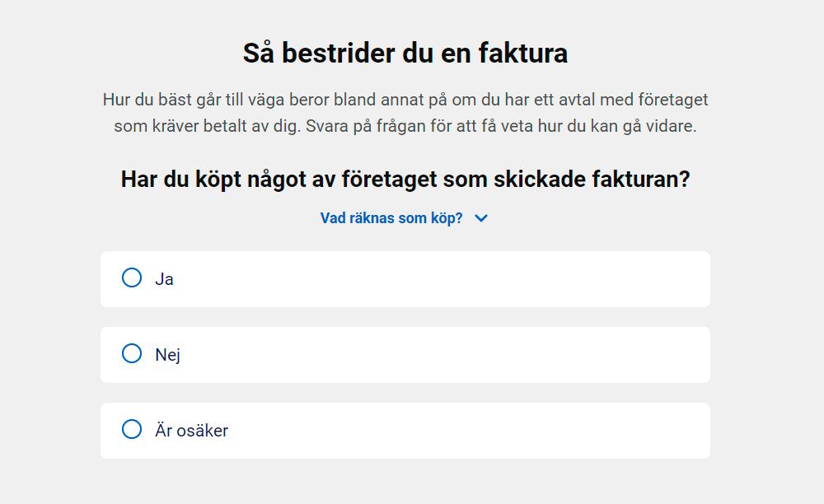Image resolution: width=824 pixels, height=504 pixels.
Task: Click the "Så bestrider du en faktura" heading
Action: 405,54
